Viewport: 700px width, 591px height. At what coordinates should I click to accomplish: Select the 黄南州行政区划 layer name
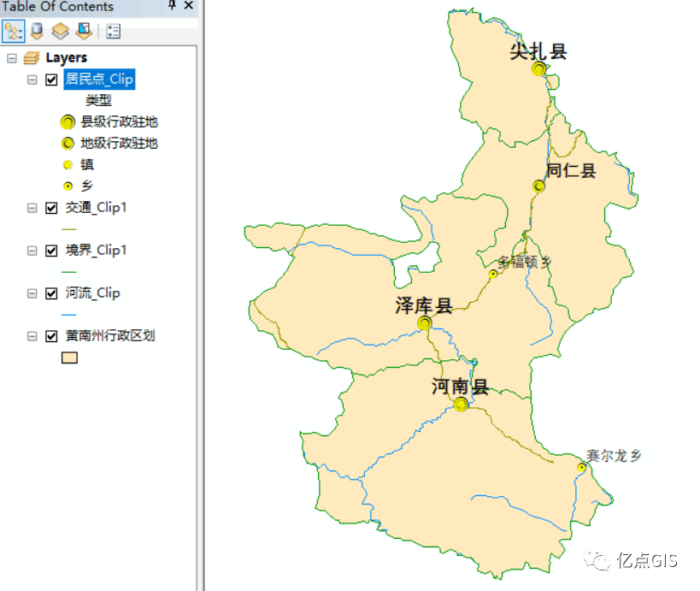pyautogui.click(x=110, y=335)
